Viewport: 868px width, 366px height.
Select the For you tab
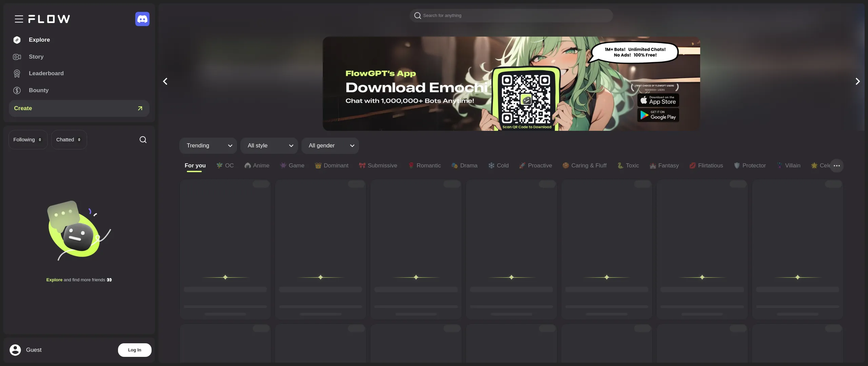tap(195, 166)
